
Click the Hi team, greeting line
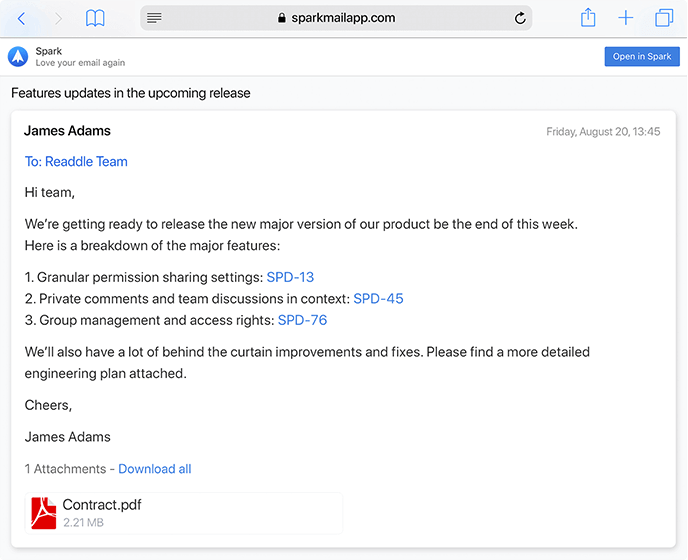coord(50,193)
